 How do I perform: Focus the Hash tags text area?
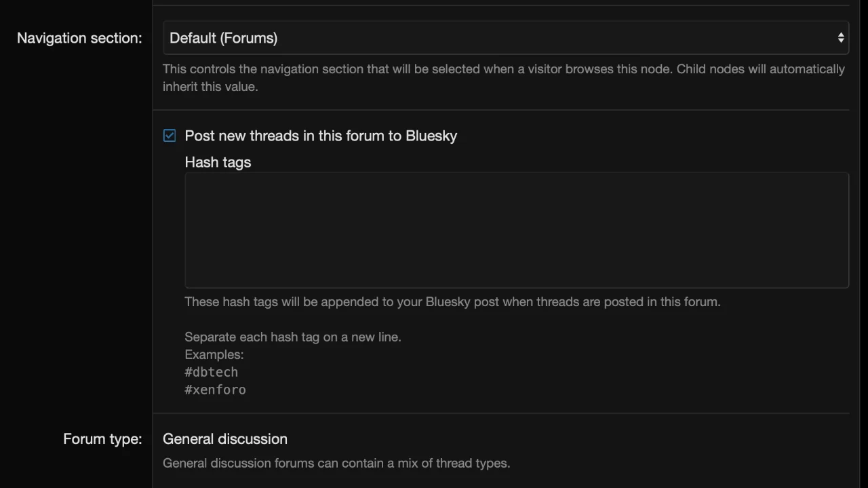(516, 230)
